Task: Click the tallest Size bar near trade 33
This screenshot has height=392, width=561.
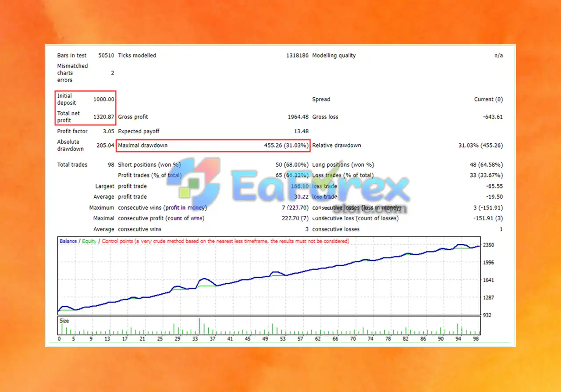Action: [199, 326]
